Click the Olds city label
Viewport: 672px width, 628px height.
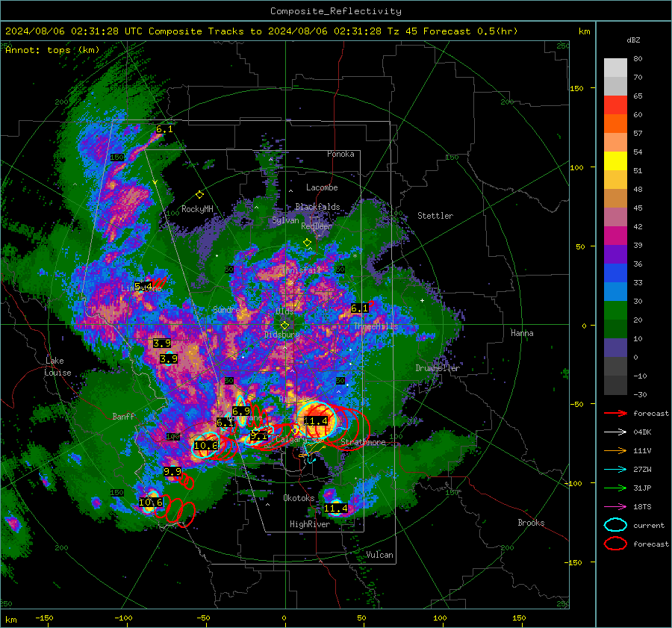[284, 311]
